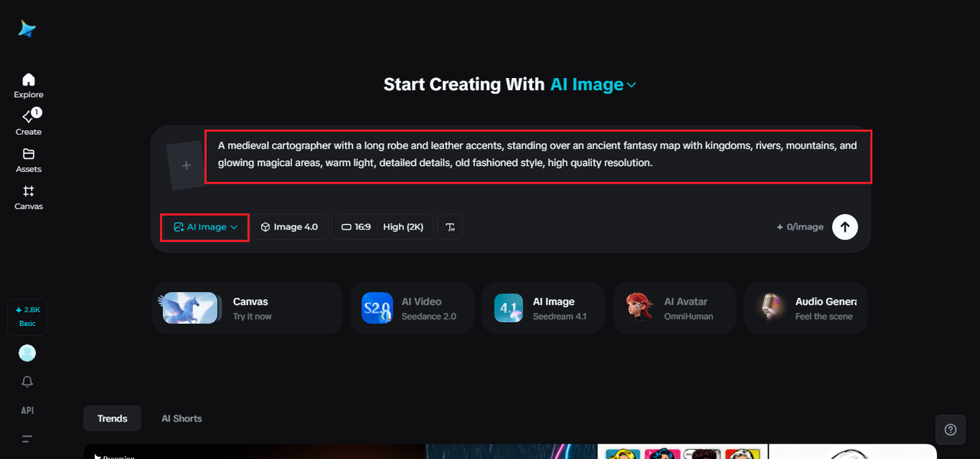Click the sidebar collapse menu icon

28,439
